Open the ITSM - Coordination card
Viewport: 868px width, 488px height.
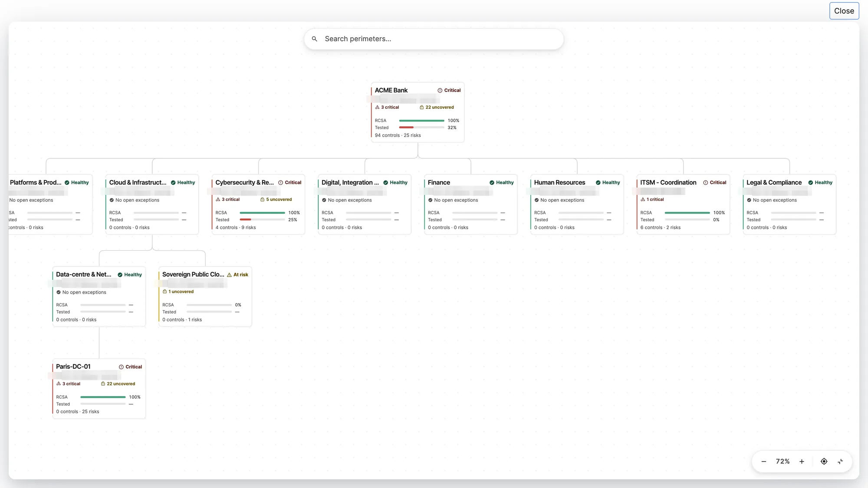pyautogui.click(x=683, y=204)
